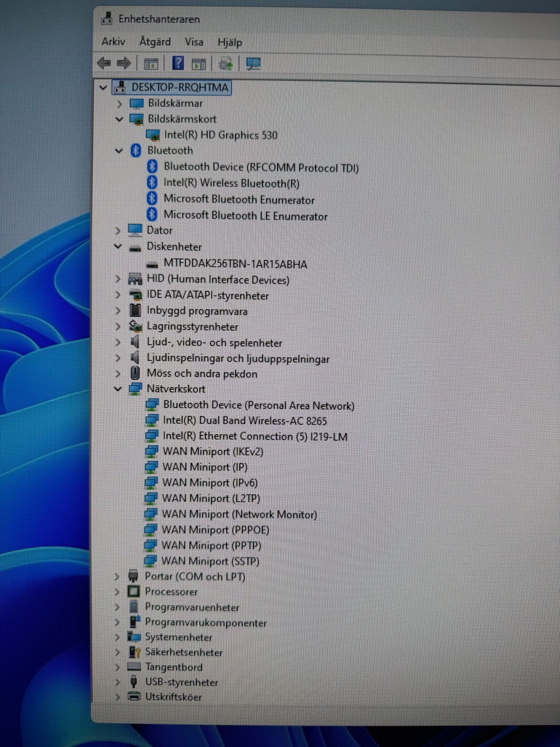Click the Systemenheter folder icon
This screenshot has width=560, height=747.
[134, 637]
